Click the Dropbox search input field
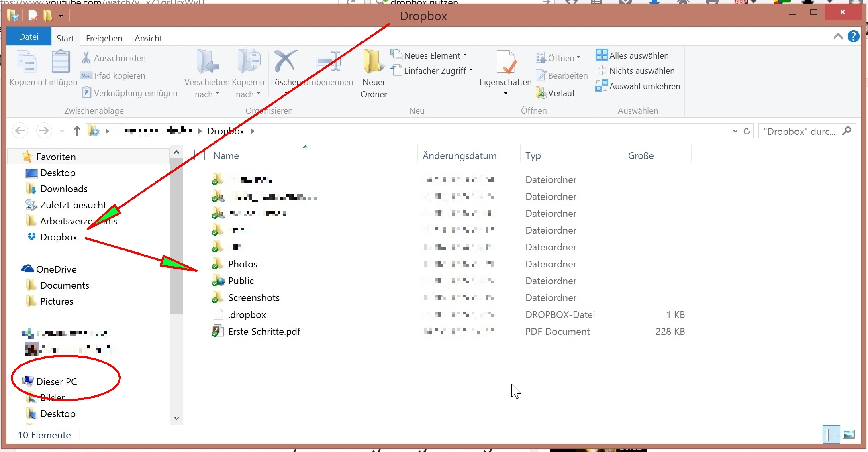 click(x=799, y=132)
